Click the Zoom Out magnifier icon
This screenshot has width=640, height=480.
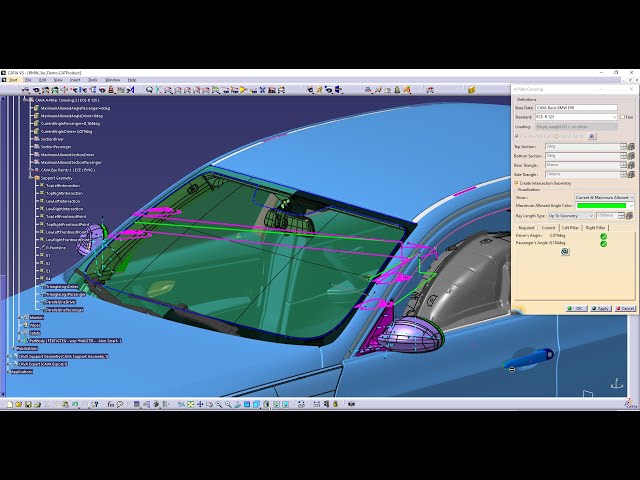coord(228,404)
